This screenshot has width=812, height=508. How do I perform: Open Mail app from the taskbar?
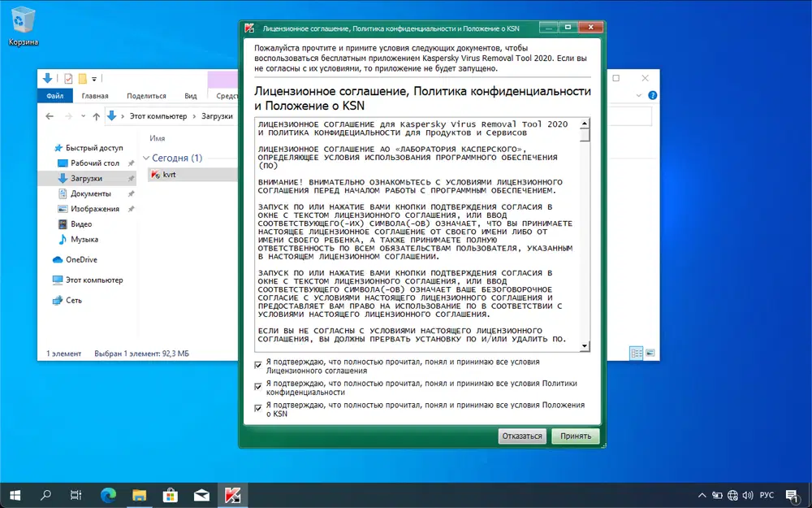coord(201,496)
